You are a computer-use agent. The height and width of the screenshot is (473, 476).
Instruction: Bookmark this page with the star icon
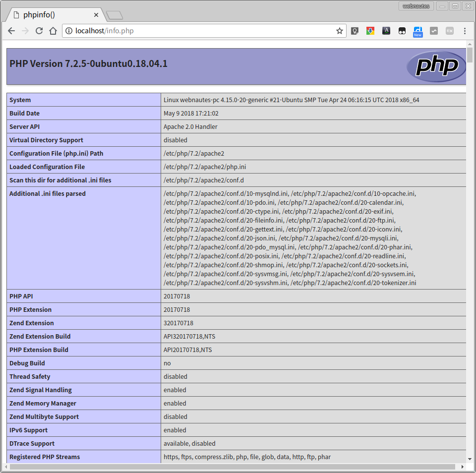point(339,31)
